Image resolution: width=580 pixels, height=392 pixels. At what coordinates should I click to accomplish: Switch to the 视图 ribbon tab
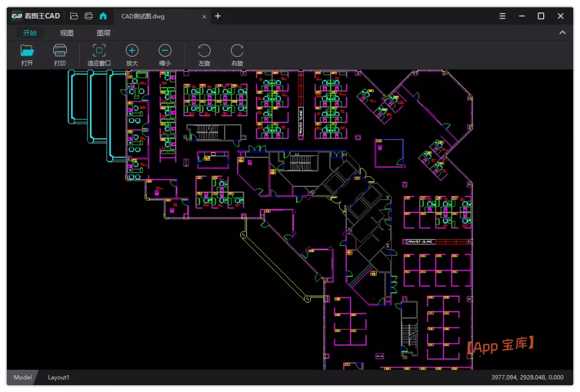pyautogui.click(x=67, y=33)
